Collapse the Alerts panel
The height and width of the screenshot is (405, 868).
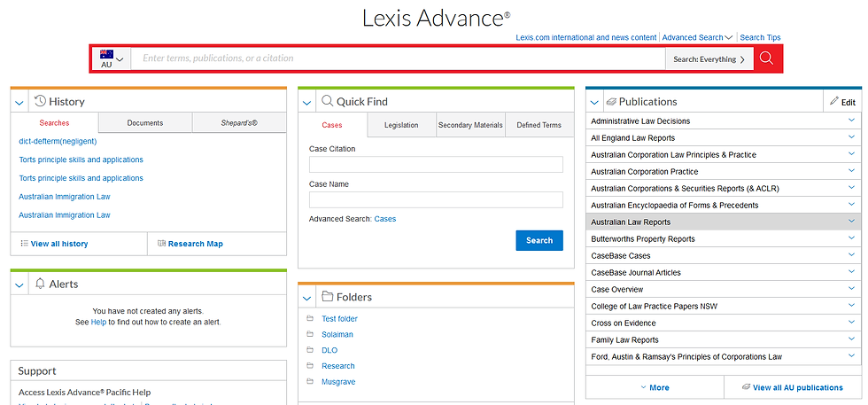coord(19,285)
